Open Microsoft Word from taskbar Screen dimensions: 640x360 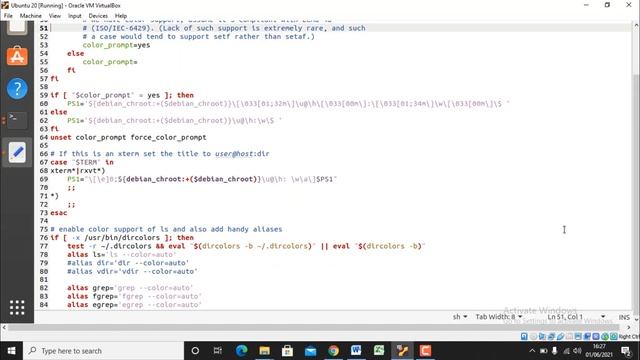click(356, 351)
